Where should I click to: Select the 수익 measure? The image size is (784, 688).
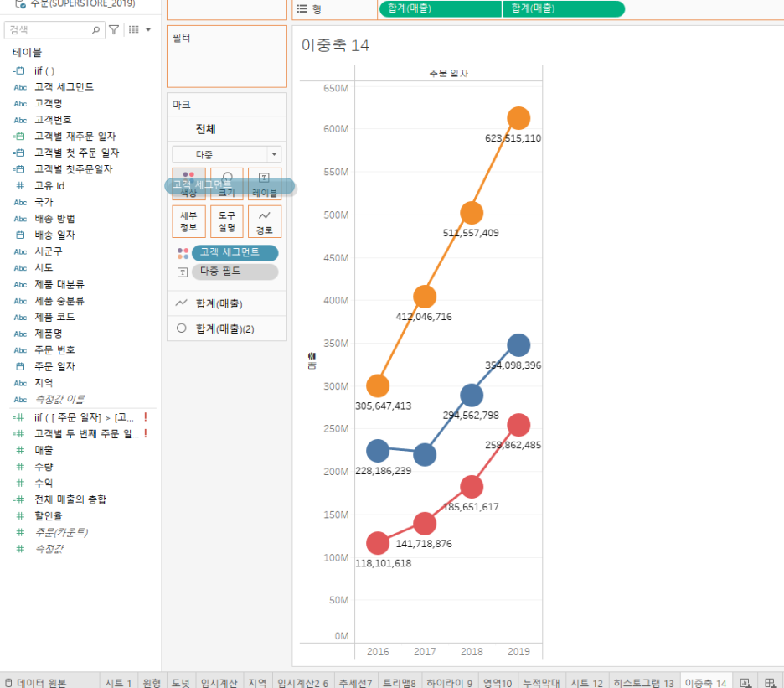tap(44, 484)
